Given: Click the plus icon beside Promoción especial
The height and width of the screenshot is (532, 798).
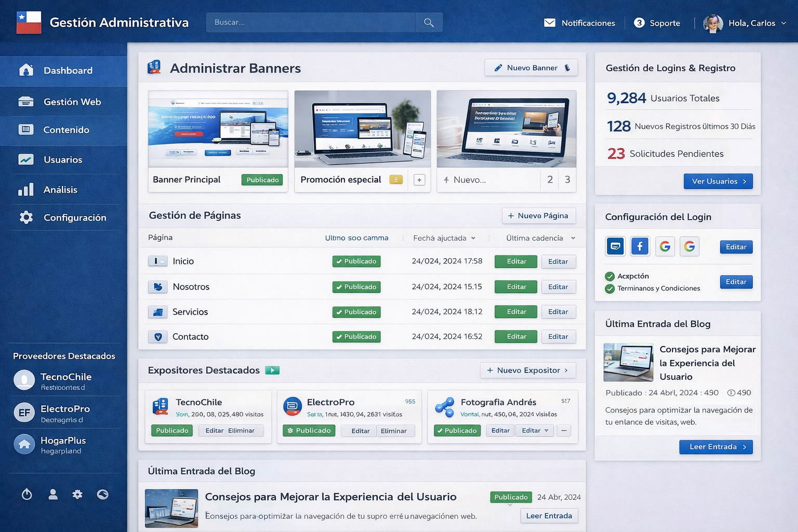Looking at the screenshot, I should point(419,180).
